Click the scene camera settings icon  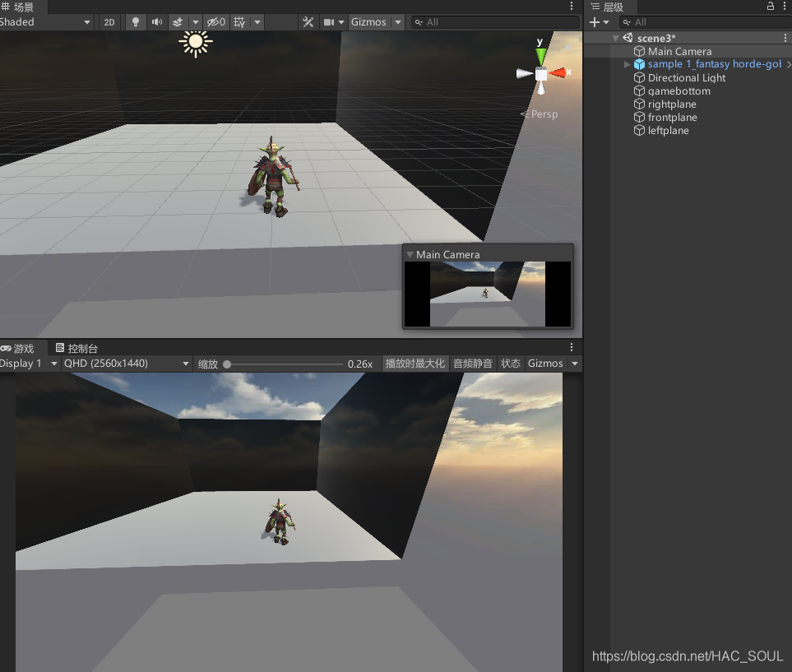point(329,22)
